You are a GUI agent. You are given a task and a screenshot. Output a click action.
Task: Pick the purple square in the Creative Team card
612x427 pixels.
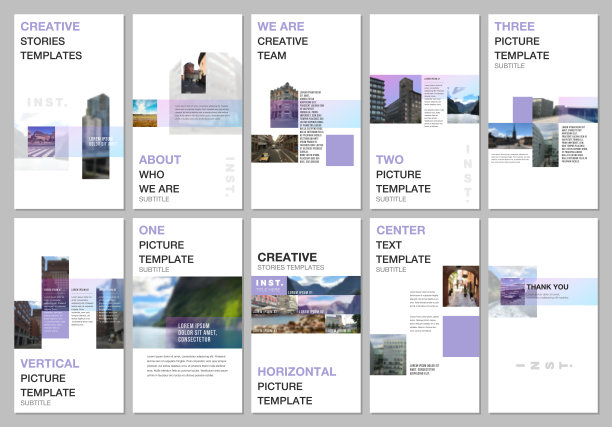click(341, 150)
